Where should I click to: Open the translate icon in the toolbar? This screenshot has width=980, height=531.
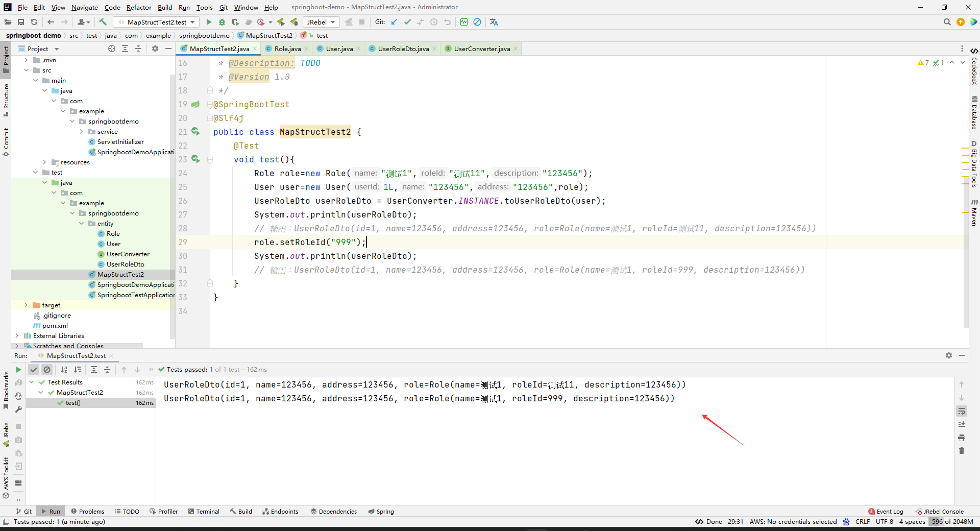point(494,22)
